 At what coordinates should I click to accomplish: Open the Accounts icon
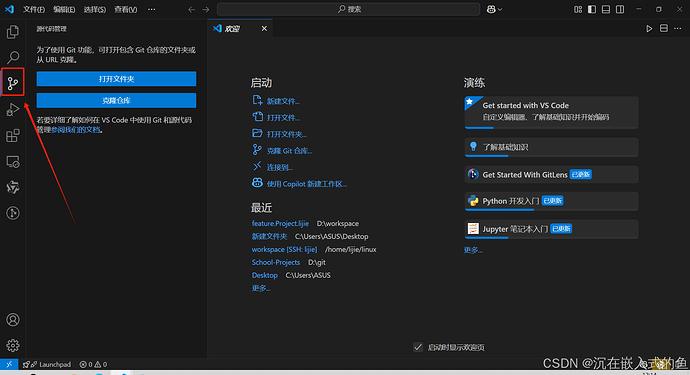[13, 320]
